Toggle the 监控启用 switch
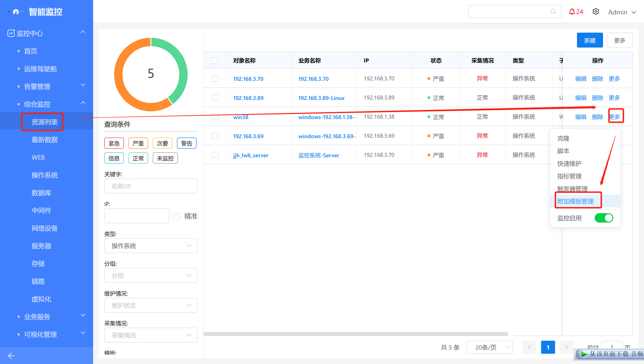This screenshot has height=364, width=644. click(604, 218)
